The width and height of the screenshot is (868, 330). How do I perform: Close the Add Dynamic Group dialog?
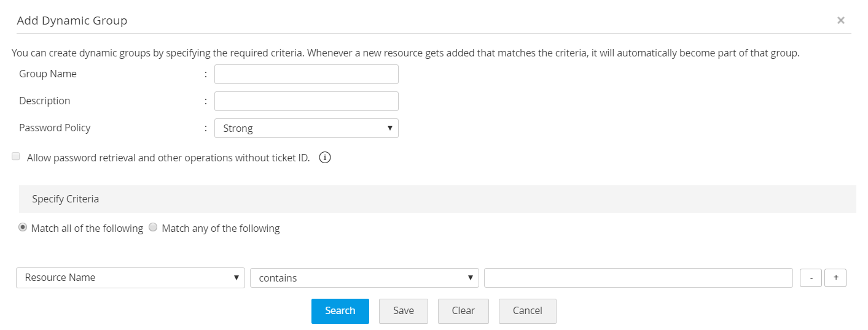click(x=840, y=20)
